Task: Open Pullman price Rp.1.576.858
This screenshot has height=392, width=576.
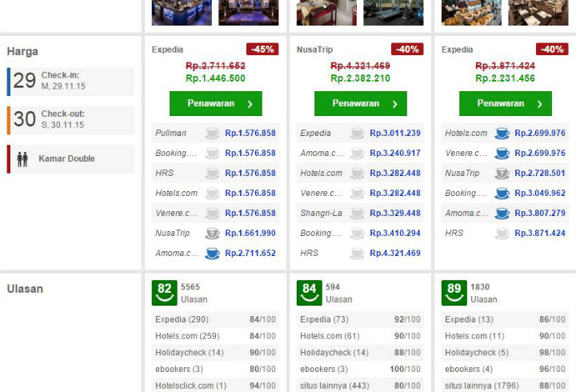Action: (x=250, y=133)
